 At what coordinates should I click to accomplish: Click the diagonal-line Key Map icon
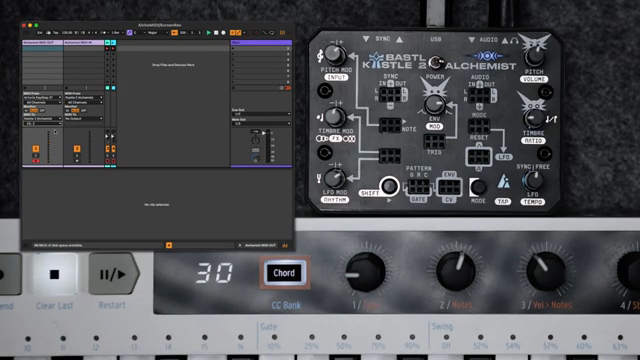(x=264, y=33)
